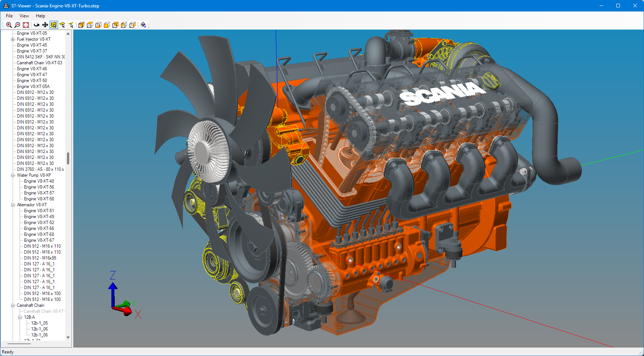Collapse the Camshaft Chain node
The height and width of the screenshot is (356, 644).
pos(13,305)
